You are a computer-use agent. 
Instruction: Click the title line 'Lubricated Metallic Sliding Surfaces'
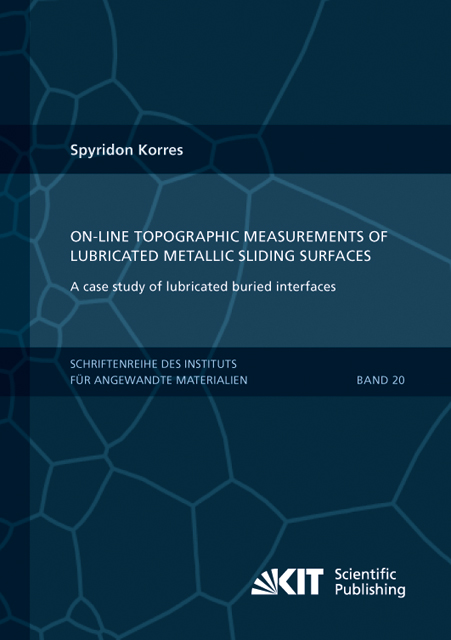pyautogui.click(x=220, y=256)
